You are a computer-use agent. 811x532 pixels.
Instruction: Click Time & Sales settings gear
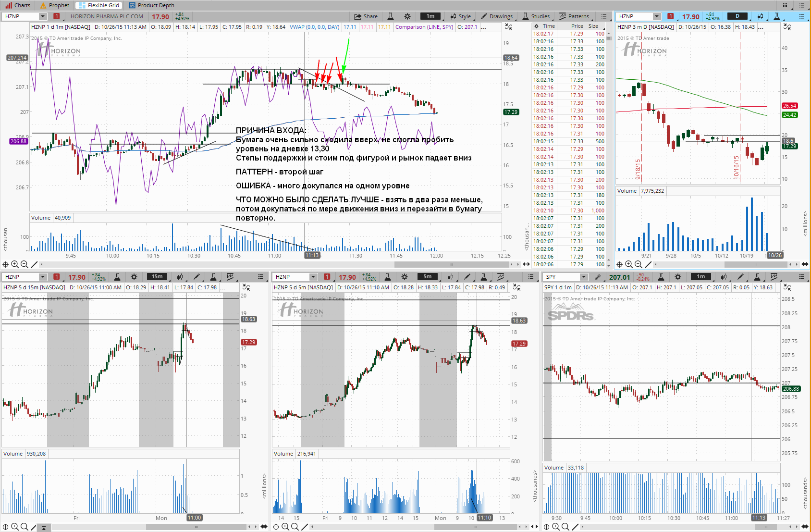pos(536,26)
